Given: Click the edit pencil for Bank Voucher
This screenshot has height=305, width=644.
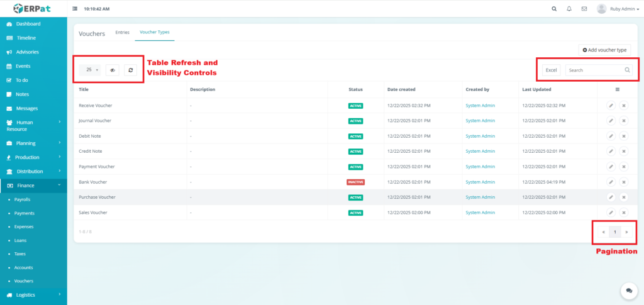Looking at the screenshot, I should tap(611, 182).
